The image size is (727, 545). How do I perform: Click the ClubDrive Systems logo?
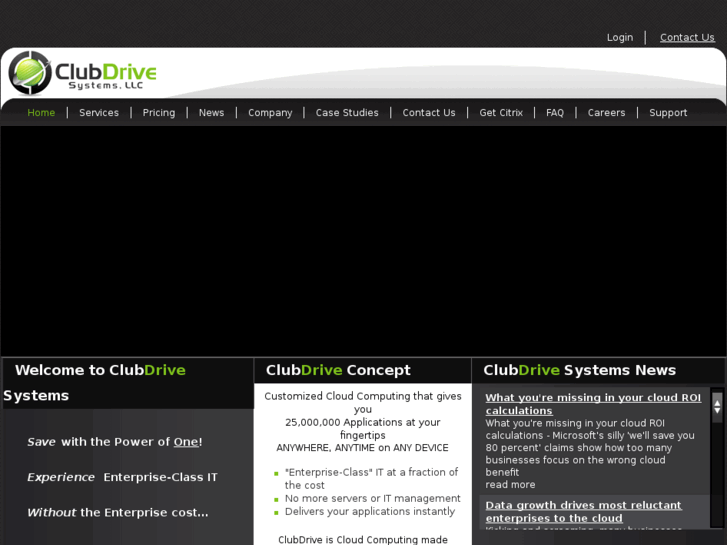click(83, 73)
